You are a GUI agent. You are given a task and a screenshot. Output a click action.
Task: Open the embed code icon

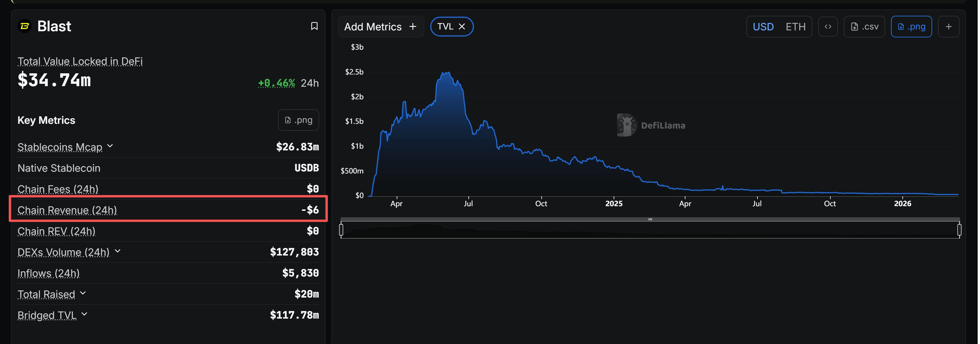tap(827, 27)
